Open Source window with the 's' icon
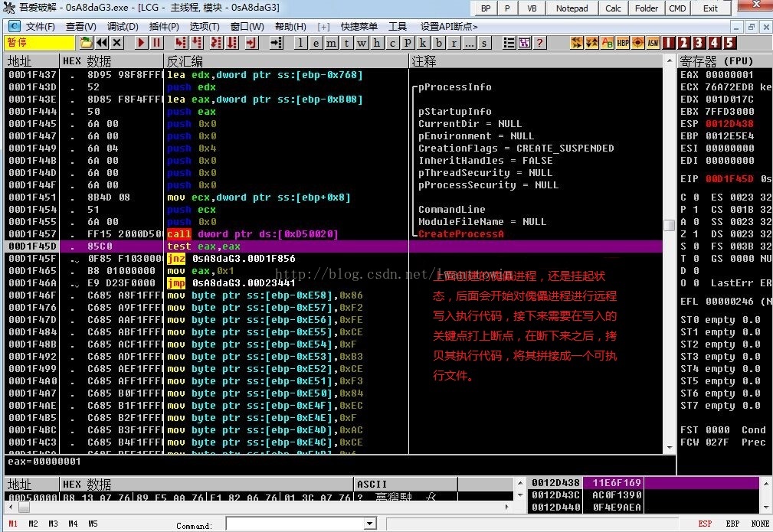The height and width of the screenshot is (532, 773). (x=485, y=43)
